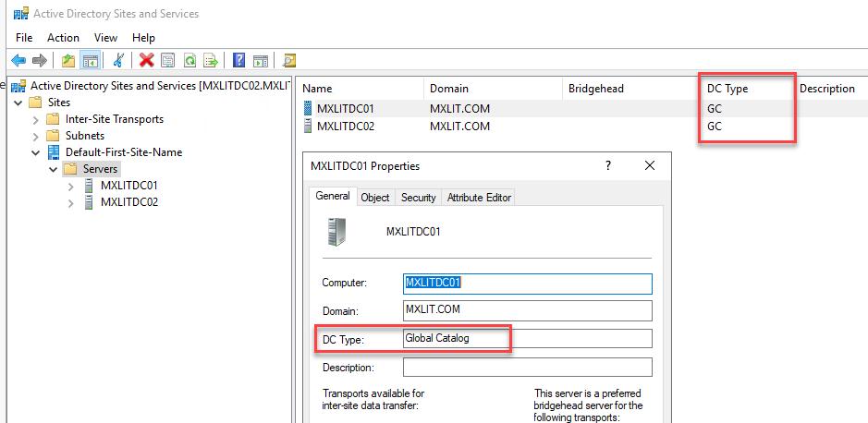Expand the Subnets tree node

coord(36,136)
